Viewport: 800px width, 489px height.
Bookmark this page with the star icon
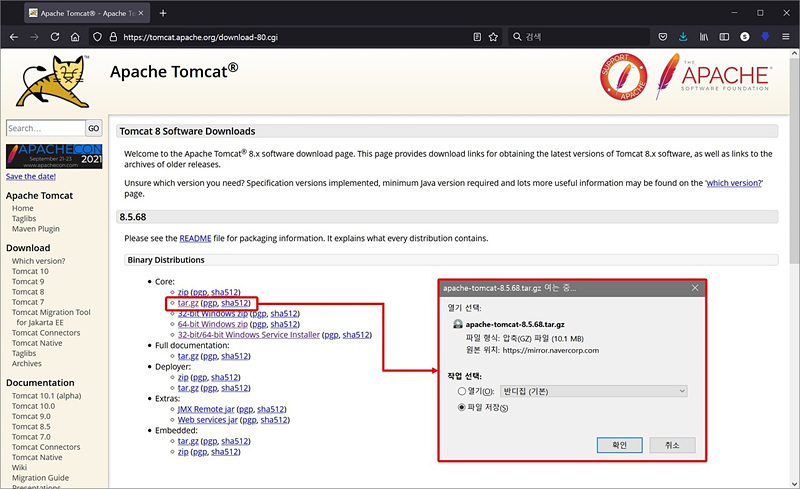point(493,37)
